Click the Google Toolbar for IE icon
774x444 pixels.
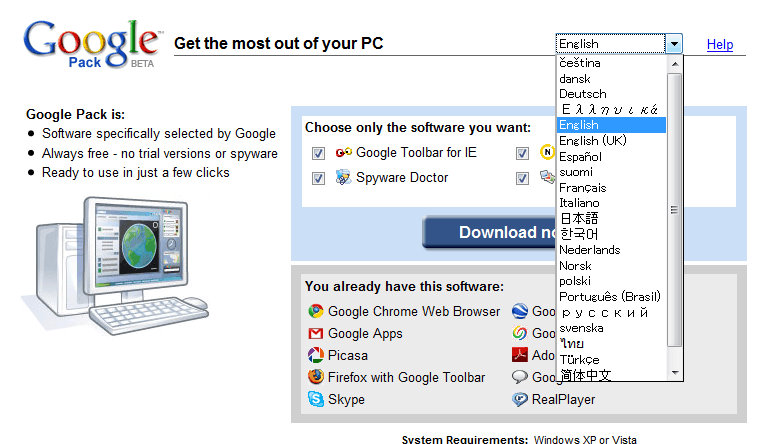[x=344, y=153]
